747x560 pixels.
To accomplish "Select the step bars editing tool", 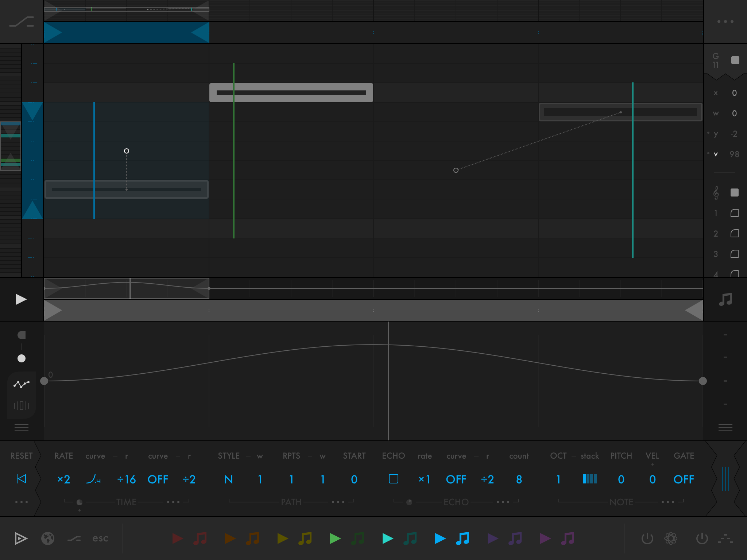I will coord(22,405).
